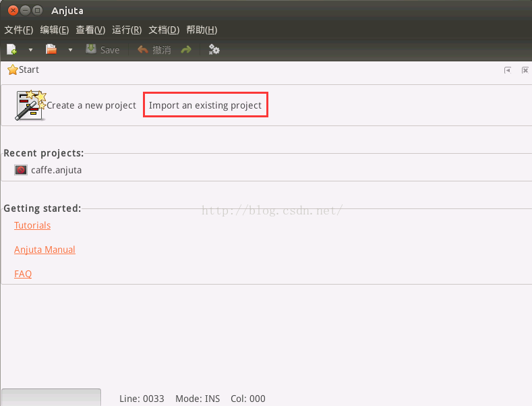The height and width of the screenshot is (406, 532).
Task: Maximize the Anjuta window
Action: tap(37, 11)
